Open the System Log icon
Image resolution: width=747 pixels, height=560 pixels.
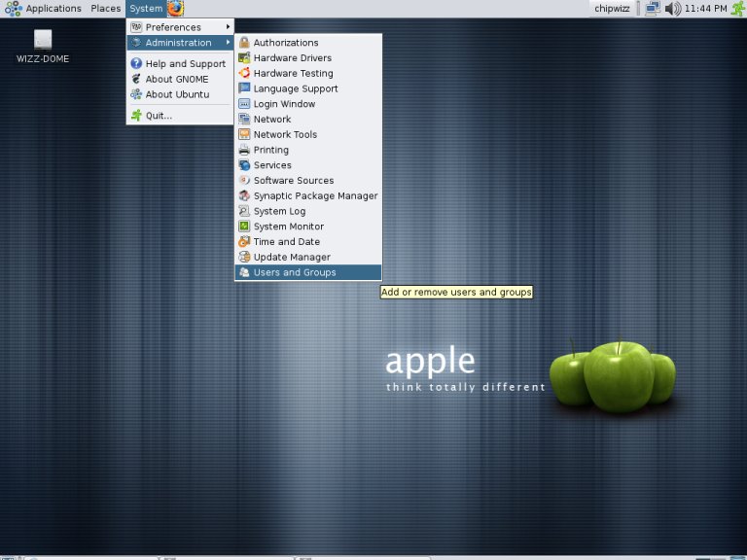click(x=244, y=210)
